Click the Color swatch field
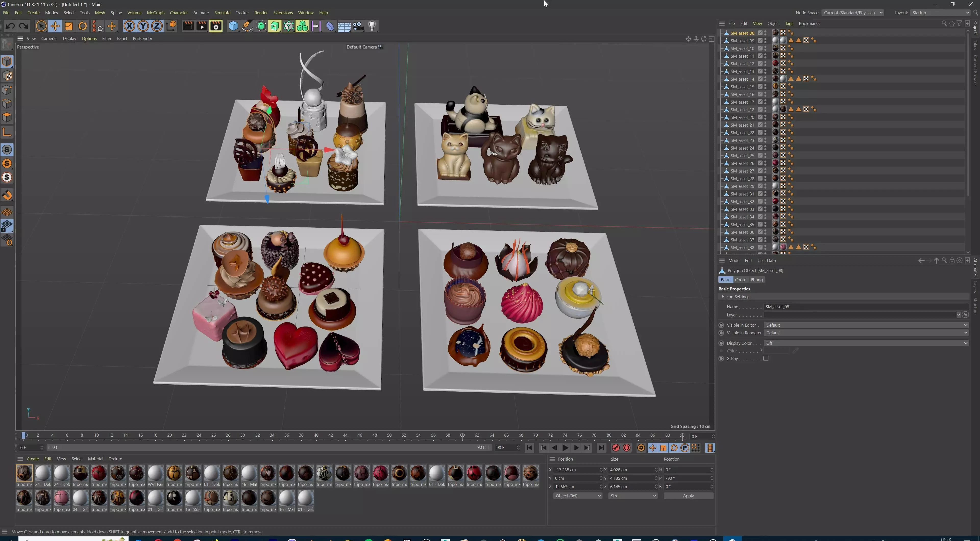Viewport: 980px width, 541px height. (776, 351)
